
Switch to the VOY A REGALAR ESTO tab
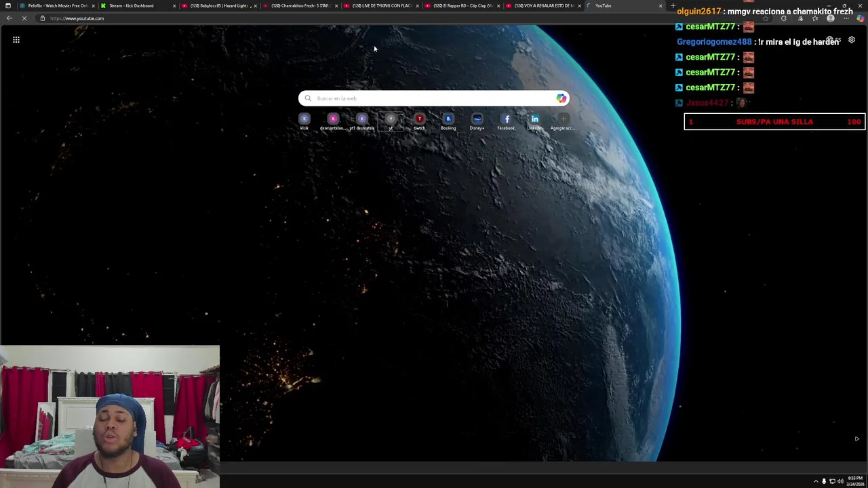pos(542,5)
